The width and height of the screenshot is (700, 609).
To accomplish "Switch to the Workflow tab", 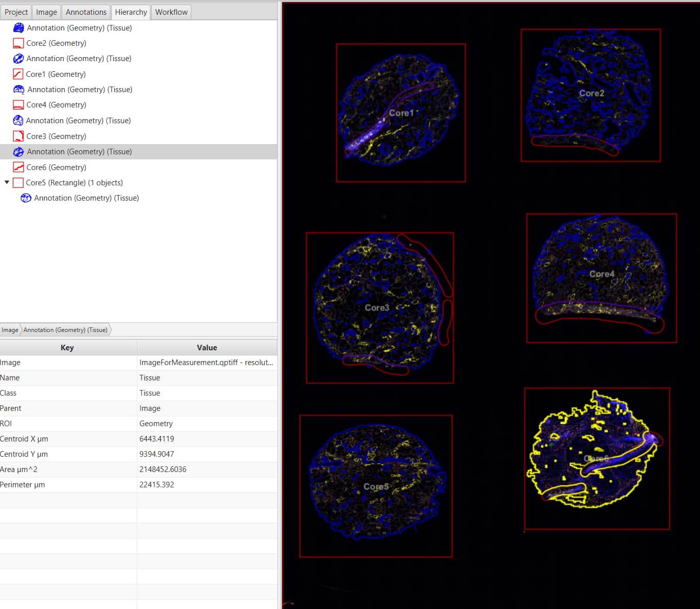I will [x=171, y=12].
